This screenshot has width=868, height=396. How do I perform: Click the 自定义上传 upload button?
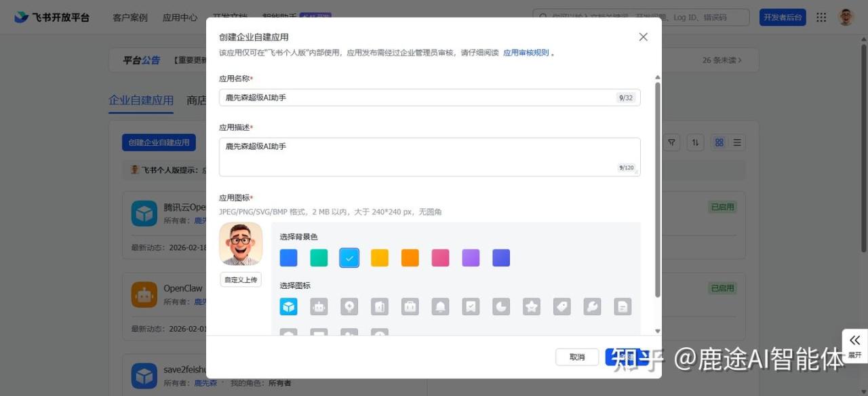coord(241,279)
